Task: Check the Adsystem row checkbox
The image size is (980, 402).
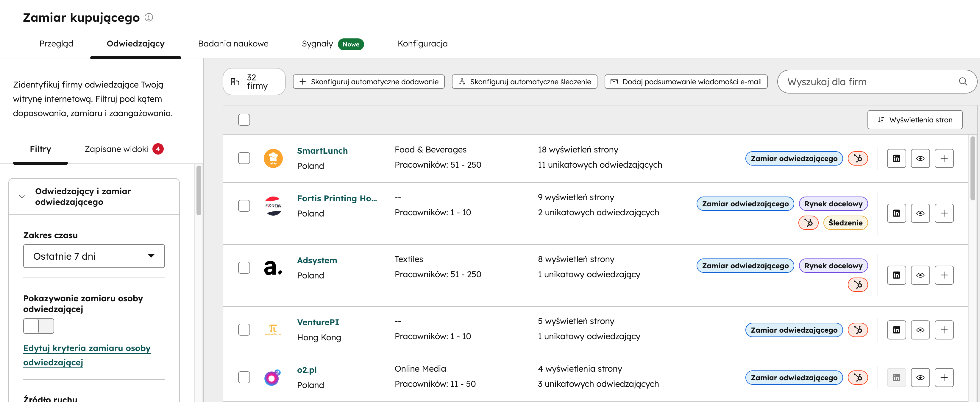Action: (244, 268)
